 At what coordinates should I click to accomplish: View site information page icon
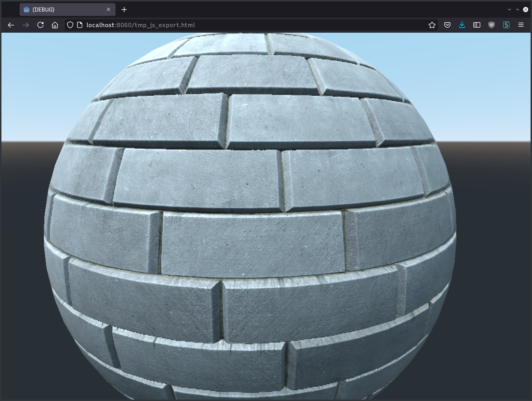[x=80, y=25]
